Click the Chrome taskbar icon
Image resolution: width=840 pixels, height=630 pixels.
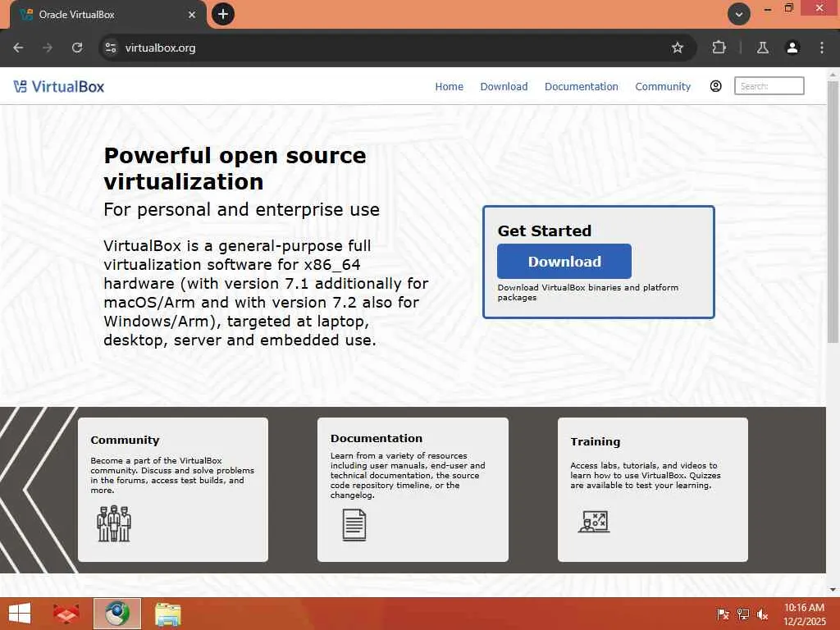(117, 614)
